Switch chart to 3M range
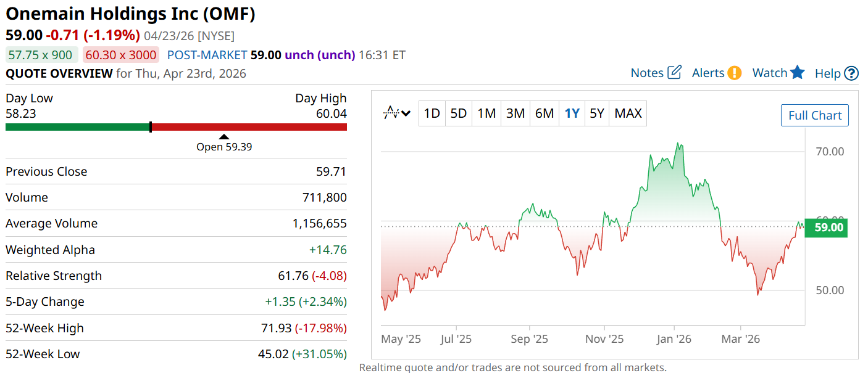The image size is (868, 373). point(515,113)
